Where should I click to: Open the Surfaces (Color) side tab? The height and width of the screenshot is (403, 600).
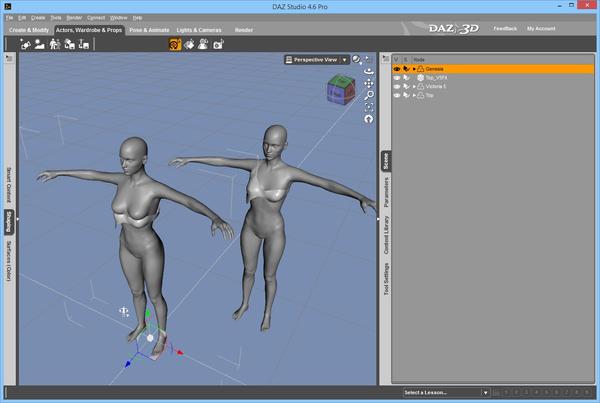pos(9,261)
